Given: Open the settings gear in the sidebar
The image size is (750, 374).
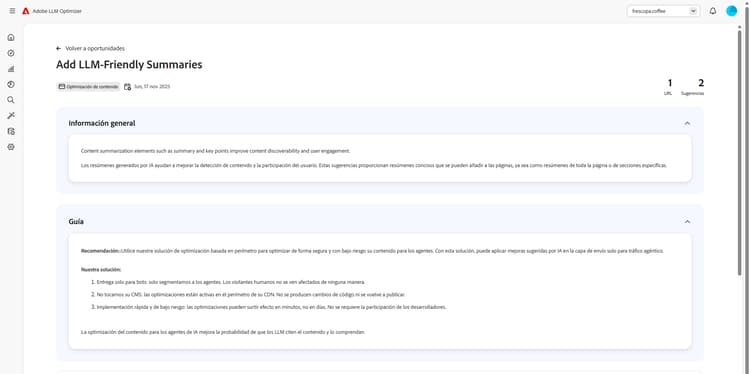Looking at the screenshot, I should click(11, 147).
